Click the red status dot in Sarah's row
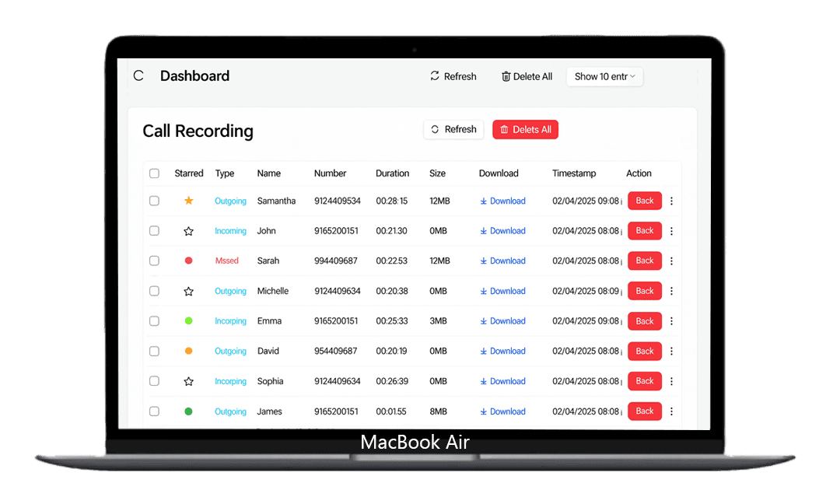The width and height of the screenshot is (840, 504). tap(188, 261)
